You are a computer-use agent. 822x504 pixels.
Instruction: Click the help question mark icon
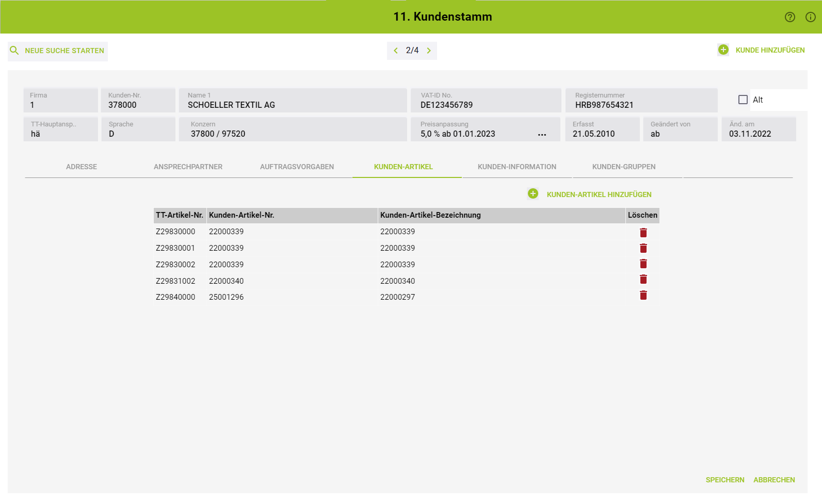[x=789, y=17]
